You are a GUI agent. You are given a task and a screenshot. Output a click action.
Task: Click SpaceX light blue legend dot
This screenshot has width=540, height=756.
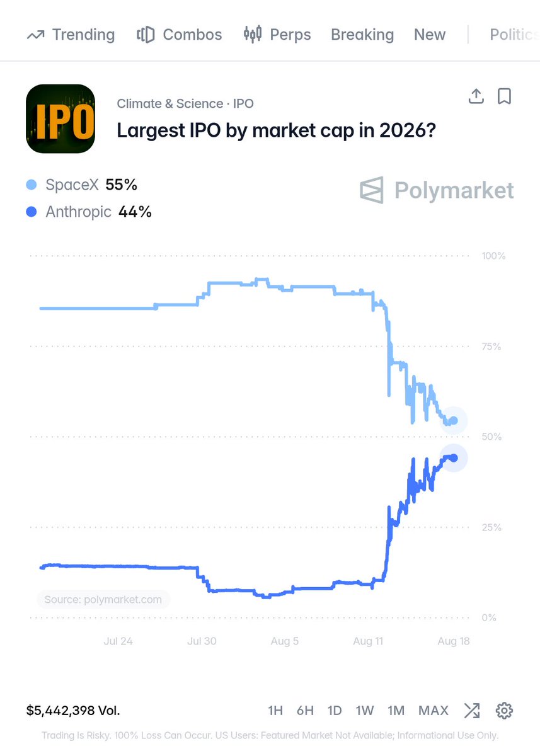point(32,185)
